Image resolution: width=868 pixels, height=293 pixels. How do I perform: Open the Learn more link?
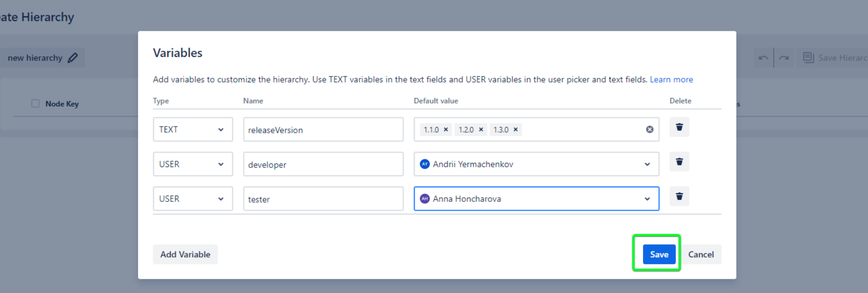(671, 79)
